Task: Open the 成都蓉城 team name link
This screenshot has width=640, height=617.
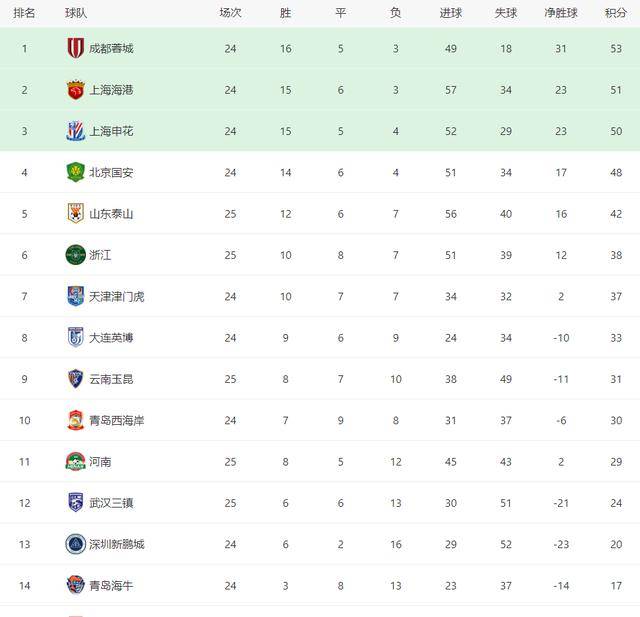Action: pos(110,48)
